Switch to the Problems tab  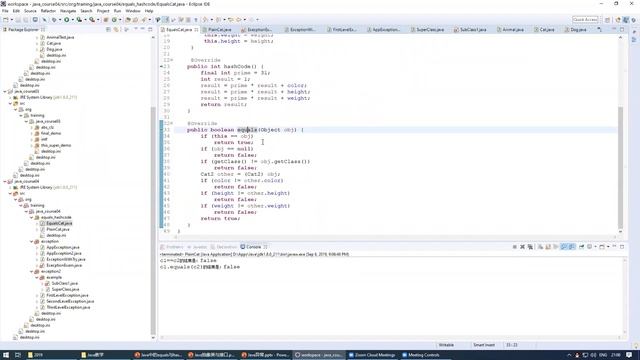coord(172,247)
